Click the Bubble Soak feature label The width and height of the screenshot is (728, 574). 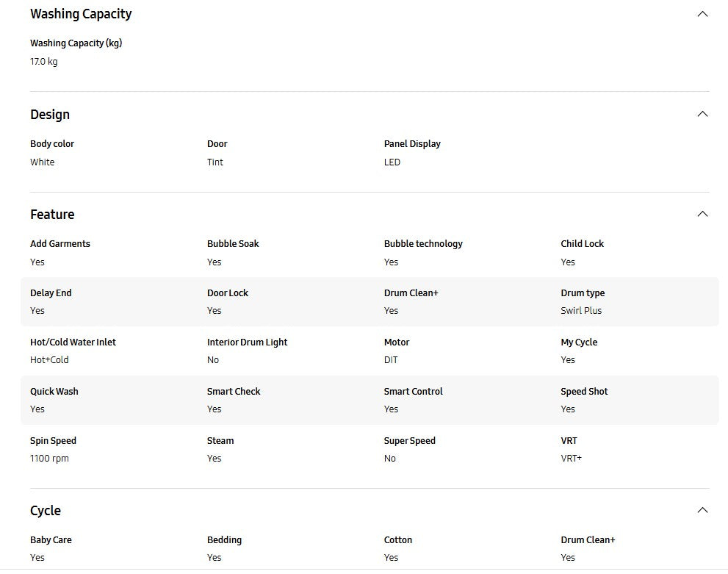click(x=233, y=244)
